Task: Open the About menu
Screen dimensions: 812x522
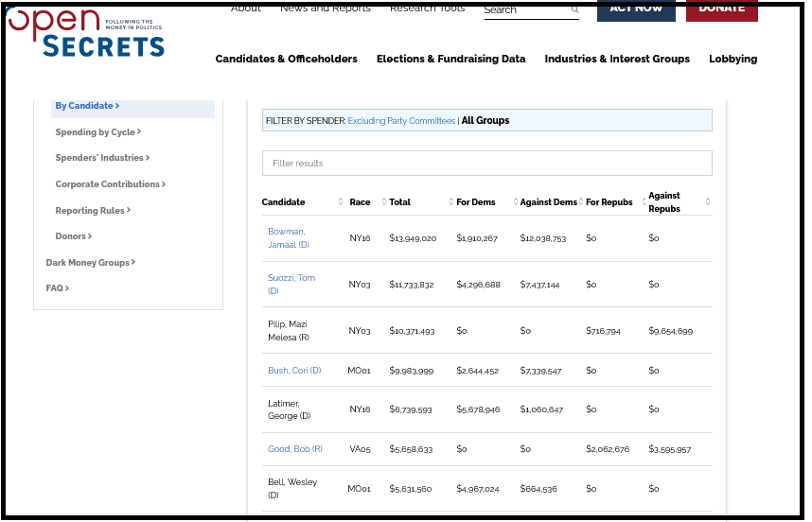Action: click(x=245, y=9)
